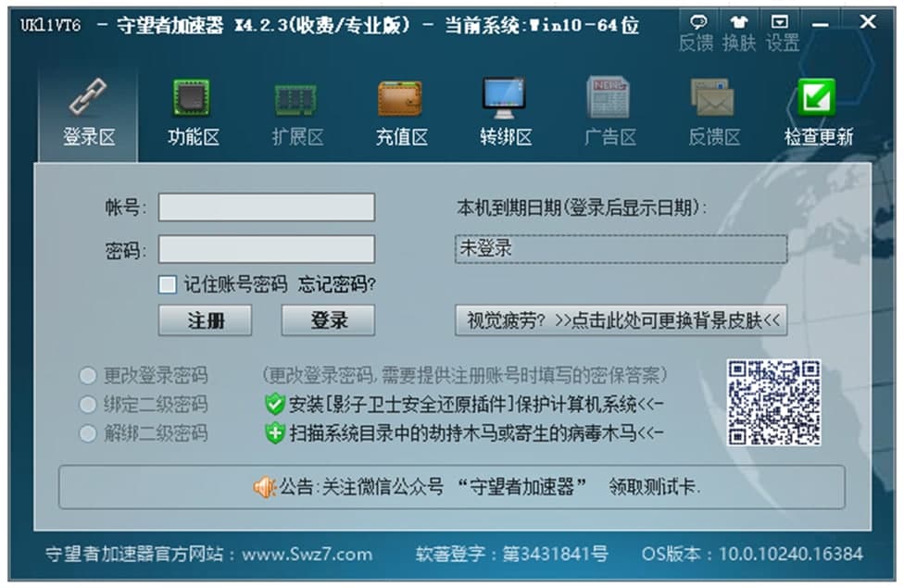Click the 忘记密码? link
The width and height of the screenshot is (904, 588).
point(337,284)
